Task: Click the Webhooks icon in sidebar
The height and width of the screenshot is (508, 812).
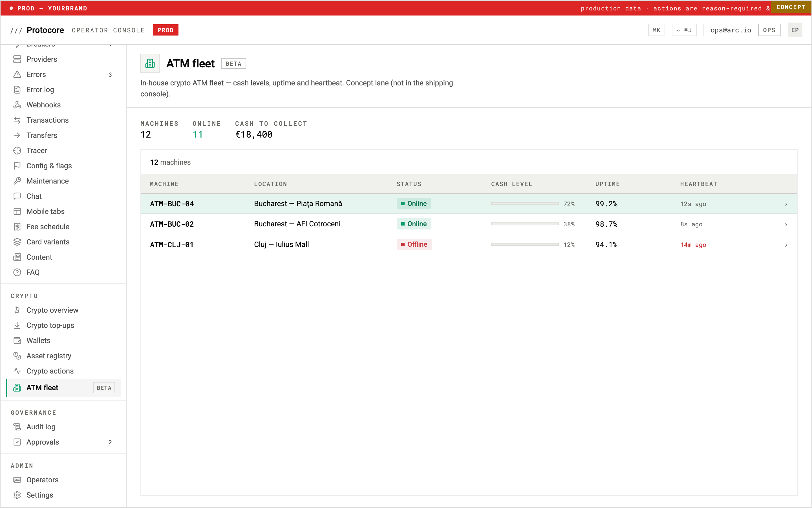Action: tap(17, 105)
